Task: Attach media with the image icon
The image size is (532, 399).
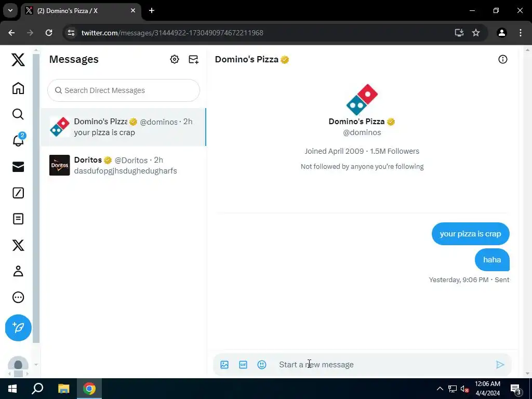Action: 224,365
